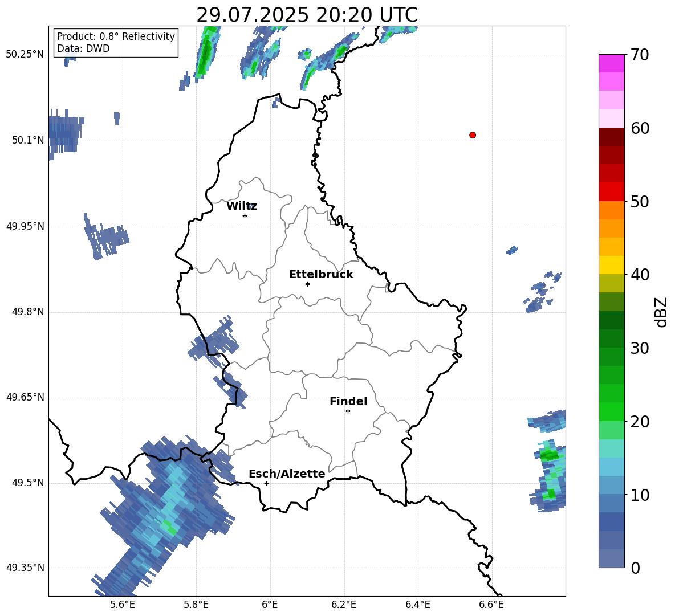Click the Product: 0.8° Reflectivity text
Image resolution: width=675 pixels, height=616 pixels.
tap(116, 36)
